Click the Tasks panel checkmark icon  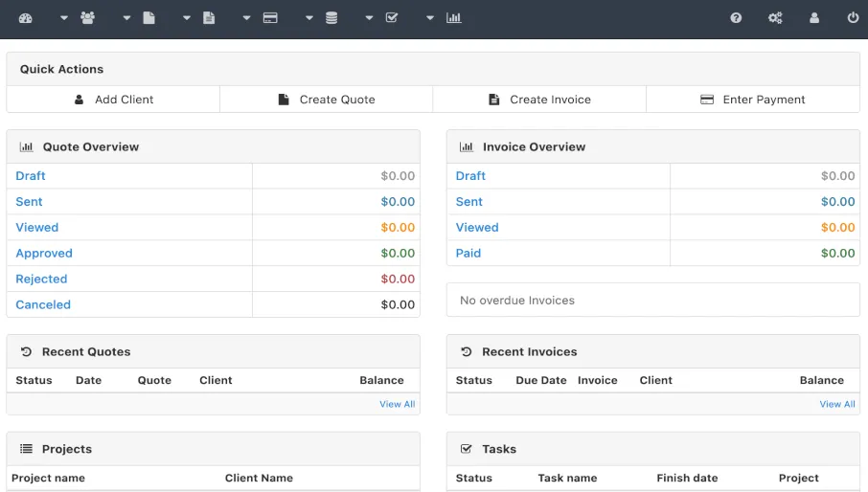(467, 449)
